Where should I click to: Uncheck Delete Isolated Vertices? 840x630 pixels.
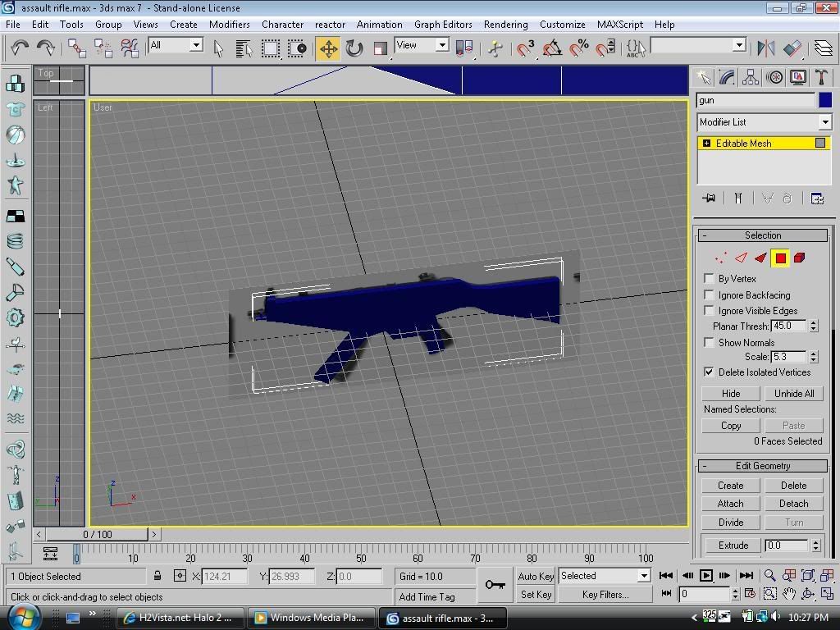[710, 372]
